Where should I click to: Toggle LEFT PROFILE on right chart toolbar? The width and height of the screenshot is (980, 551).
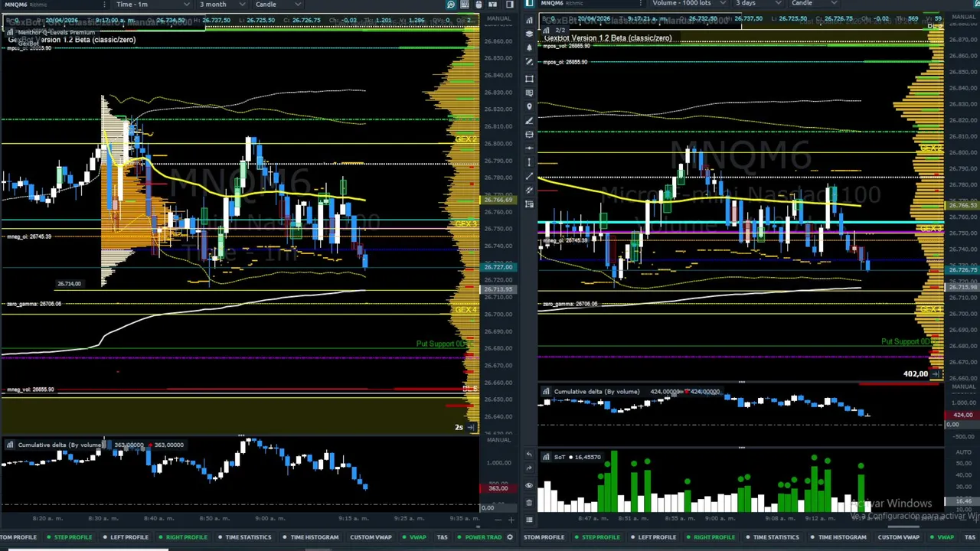(653, 537)
